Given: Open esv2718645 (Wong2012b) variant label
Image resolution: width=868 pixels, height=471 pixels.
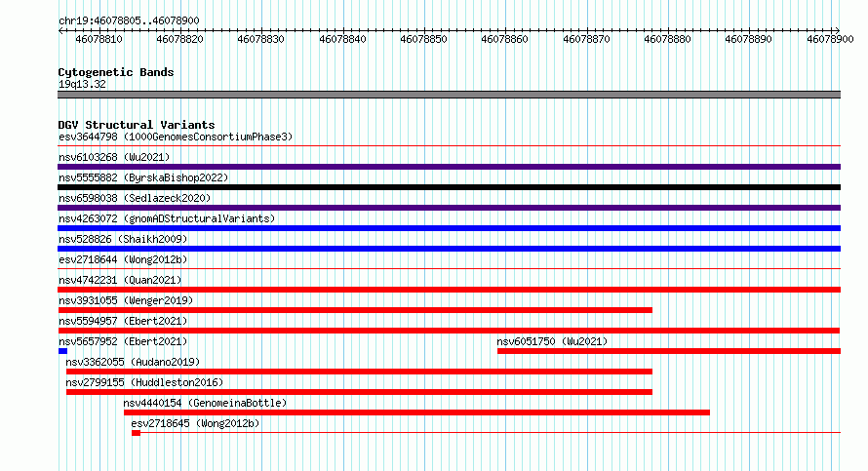Looking at the screenshot, I should point(195,423).
